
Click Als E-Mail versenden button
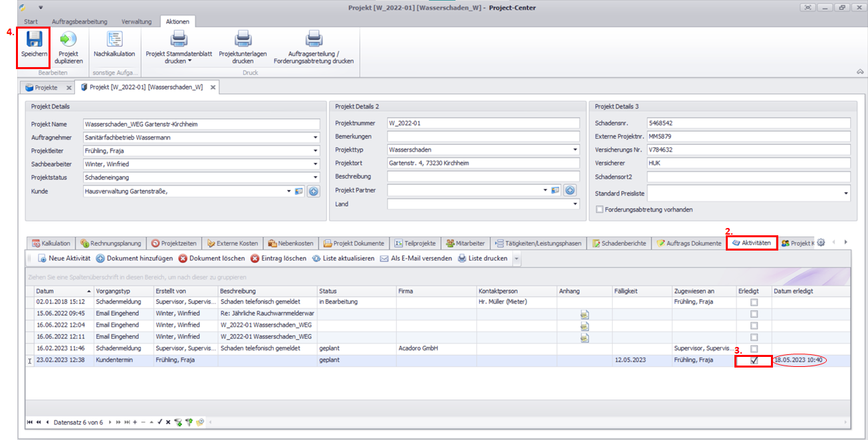[x=416, y=259]
